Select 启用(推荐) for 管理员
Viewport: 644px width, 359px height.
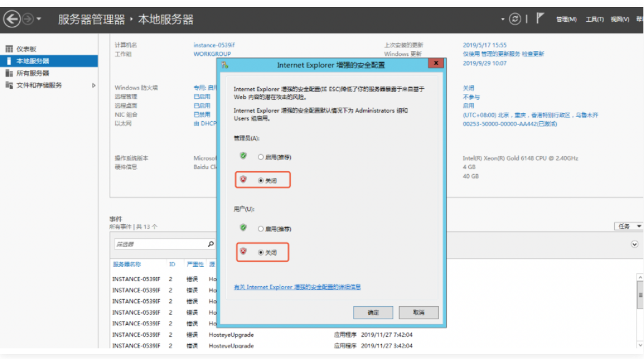[x=261, y=157]
